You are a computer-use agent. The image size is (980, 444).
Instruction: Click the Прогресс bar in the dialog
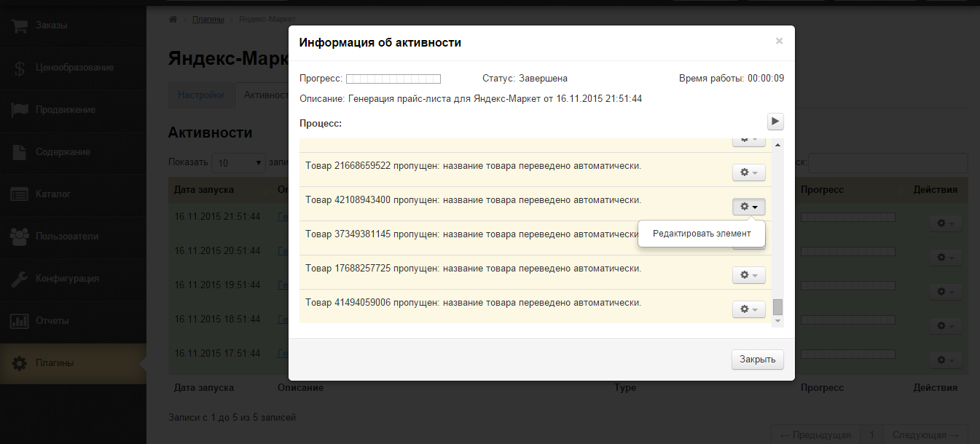[x=393, y=79]
